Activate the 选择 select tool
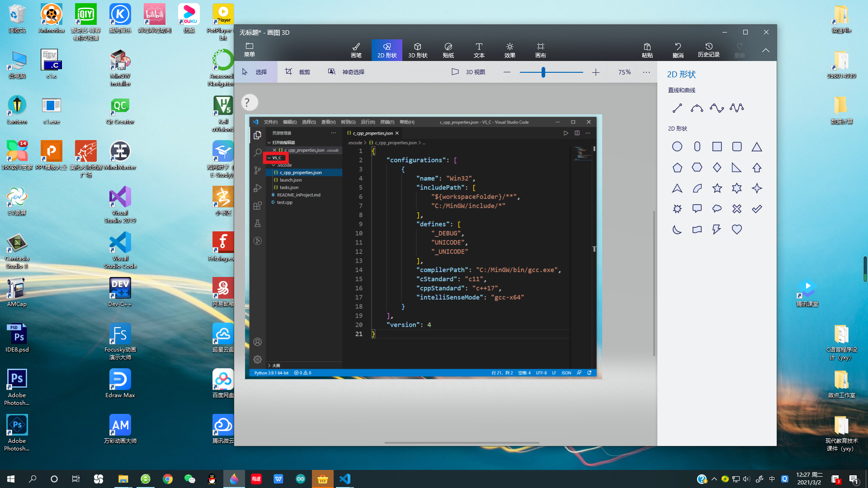 (255, 72)
